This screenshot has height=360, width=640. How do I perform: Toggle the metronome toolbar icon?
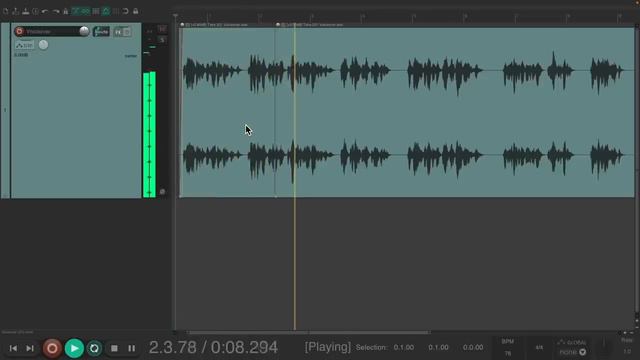[65, 11]
